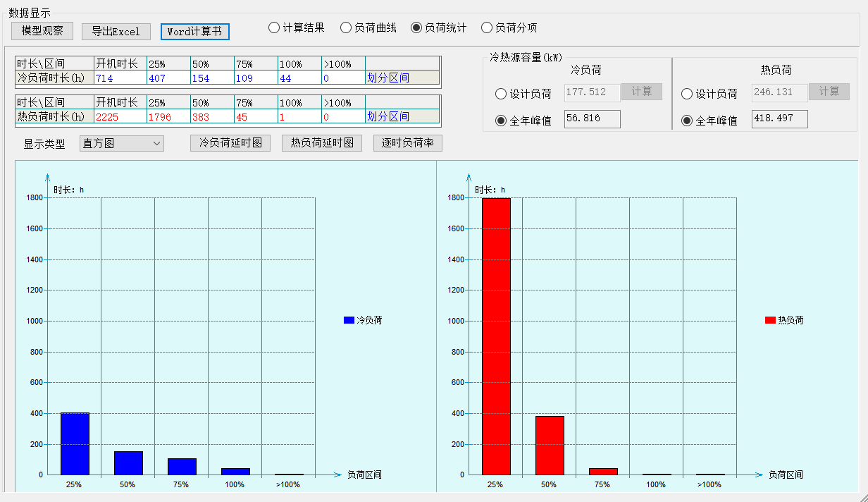Image resolution: width=868 pixels, height=502 pixels.
Task: Click the cooling peak value field 56.816
Action: click(592, 119)
